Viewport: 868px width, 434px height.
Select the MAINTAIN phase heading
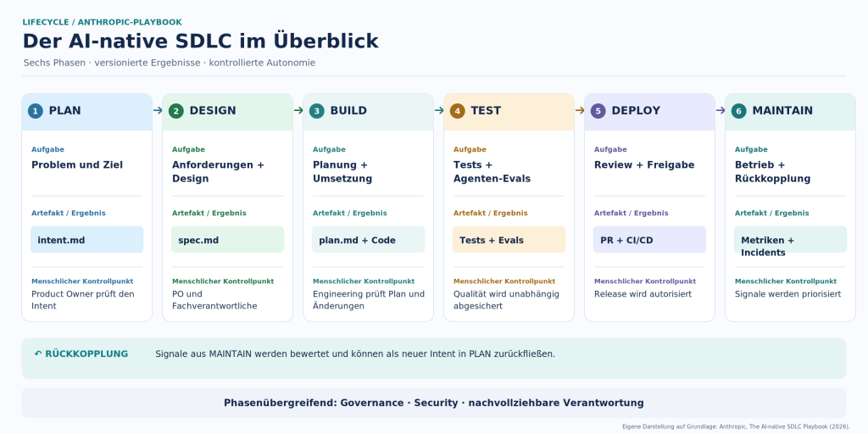pos(782,111)
